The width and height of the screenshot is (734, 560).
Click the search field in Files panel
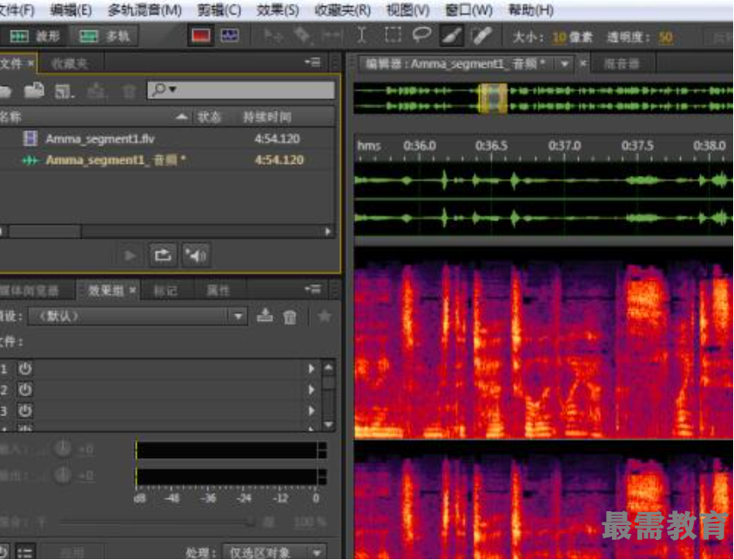pyautogui.click(x=241, y=90)
